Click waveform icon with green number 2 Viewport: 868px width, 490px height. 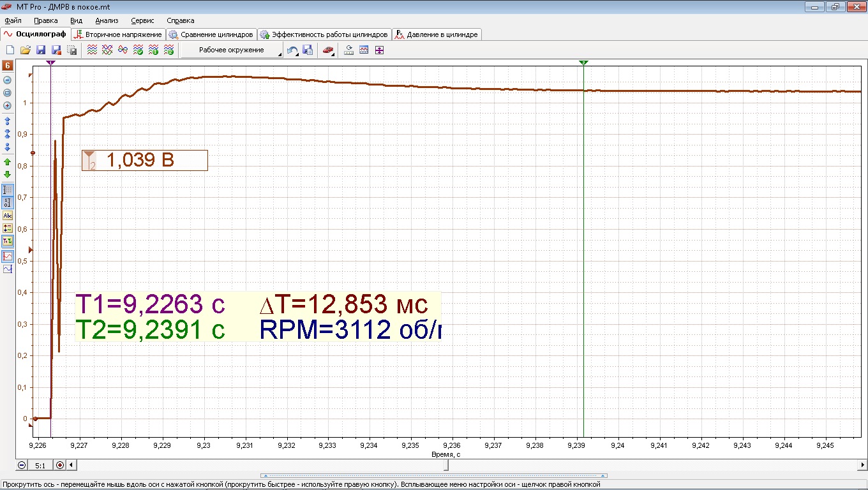tap(168, 50)
